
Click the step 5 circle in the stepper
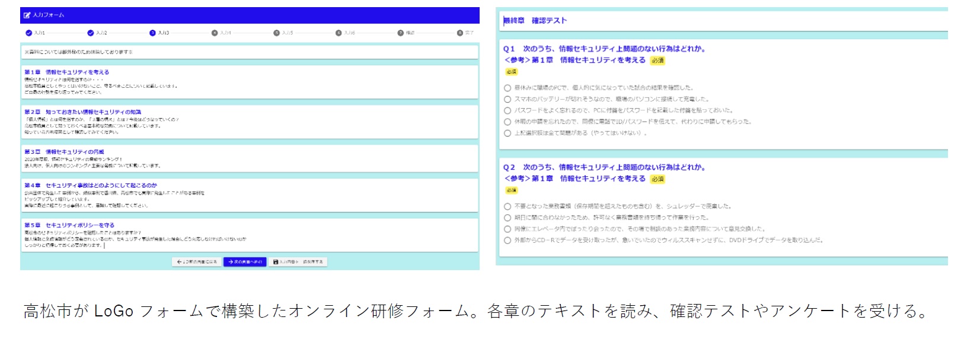coord(276,33)
